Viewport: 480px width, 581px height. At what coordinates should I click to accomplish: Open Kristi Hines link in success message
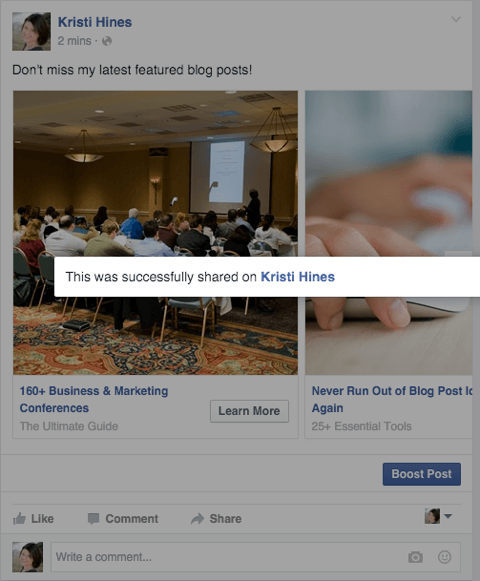tap(298, 277)
